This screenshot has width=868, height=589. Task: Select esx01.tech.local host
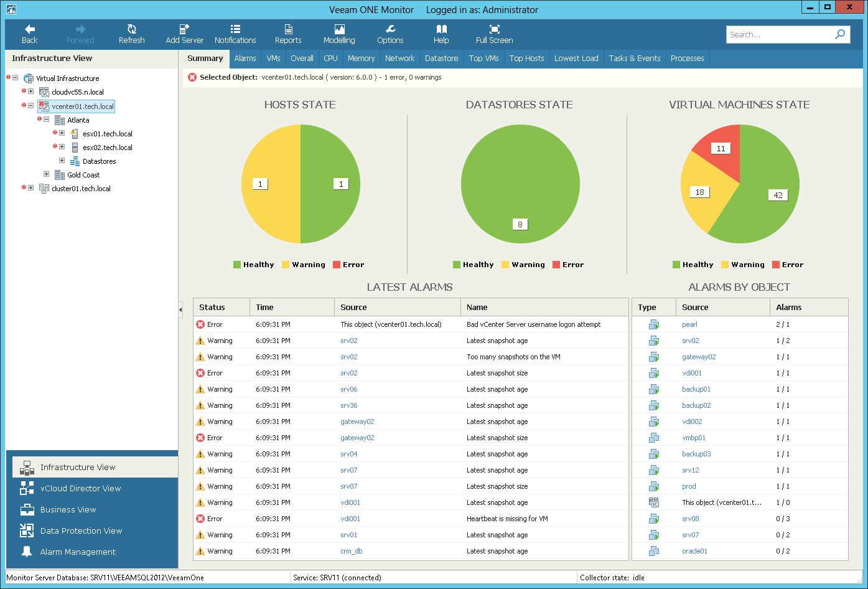pyautogui.click(x=108, y=134)
